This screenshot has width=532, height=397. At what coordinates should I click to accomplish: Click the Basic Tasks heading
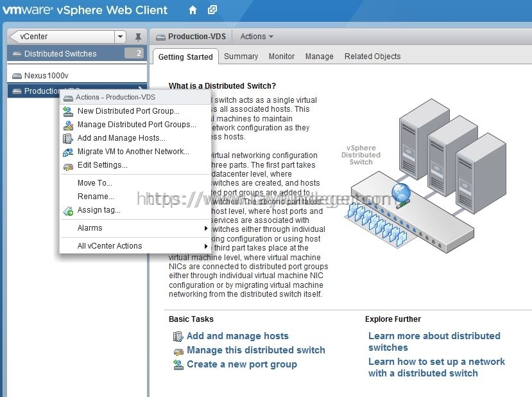[x=191, y=319]
